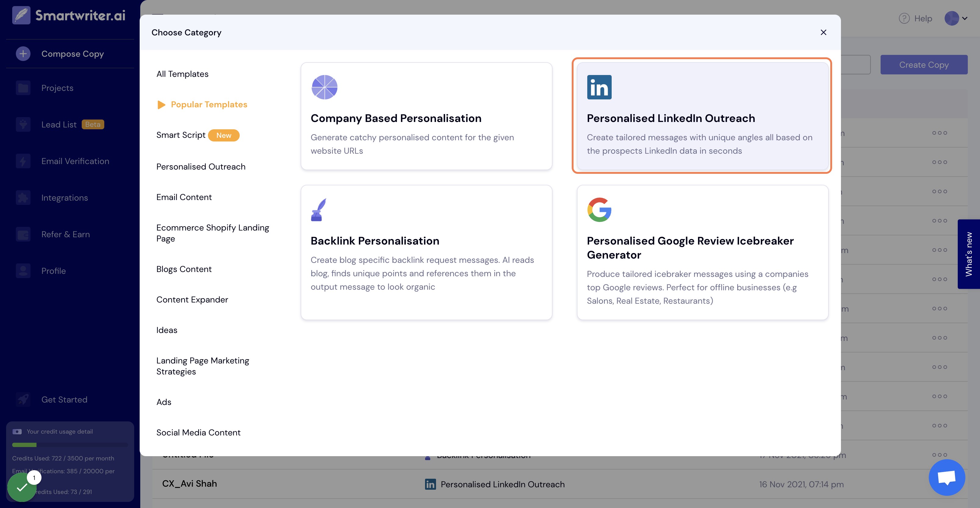980x508 pixels.
Task: Click the Help question mark icon
Action: pos(904,18)
